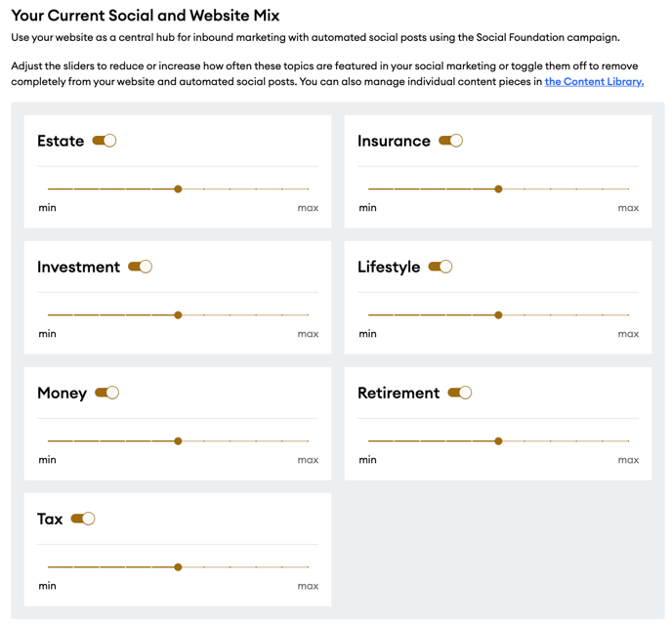Set Insurance slider to min end

[368, 188]
